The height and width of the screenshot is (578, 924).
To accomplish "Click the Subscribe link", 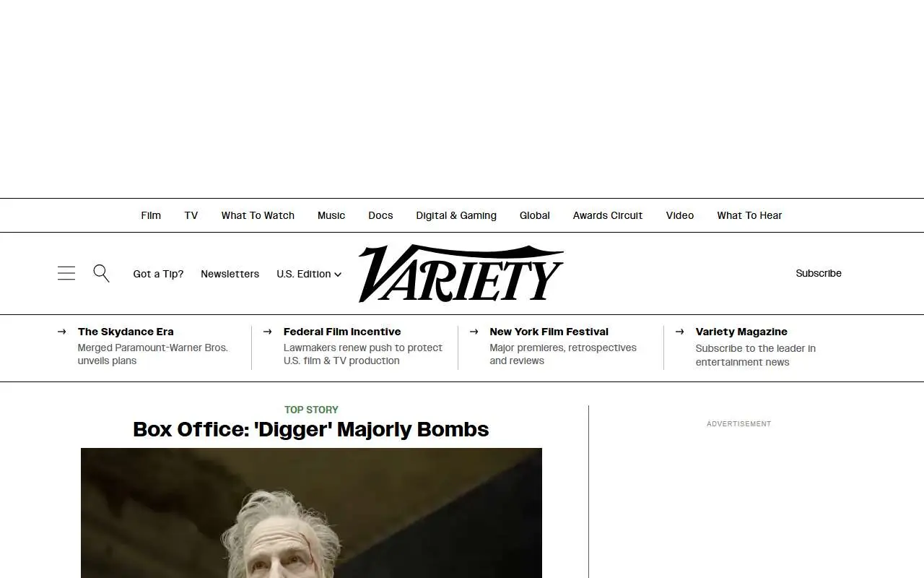I will click(819, 273).
